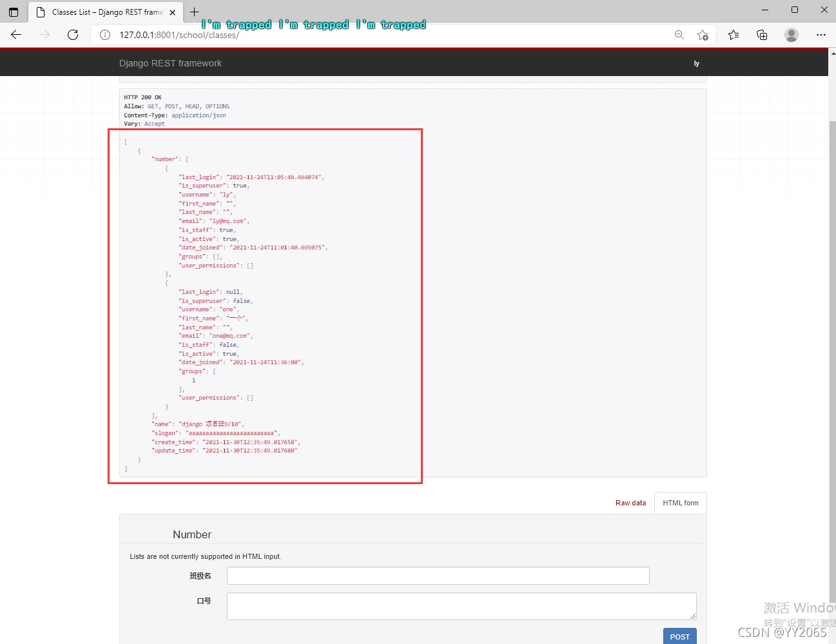Image resolution: width=836 pixels, height=644 pixels.
Task: Open tab actions menu icon at top-left
Action: tap(14, 12)
